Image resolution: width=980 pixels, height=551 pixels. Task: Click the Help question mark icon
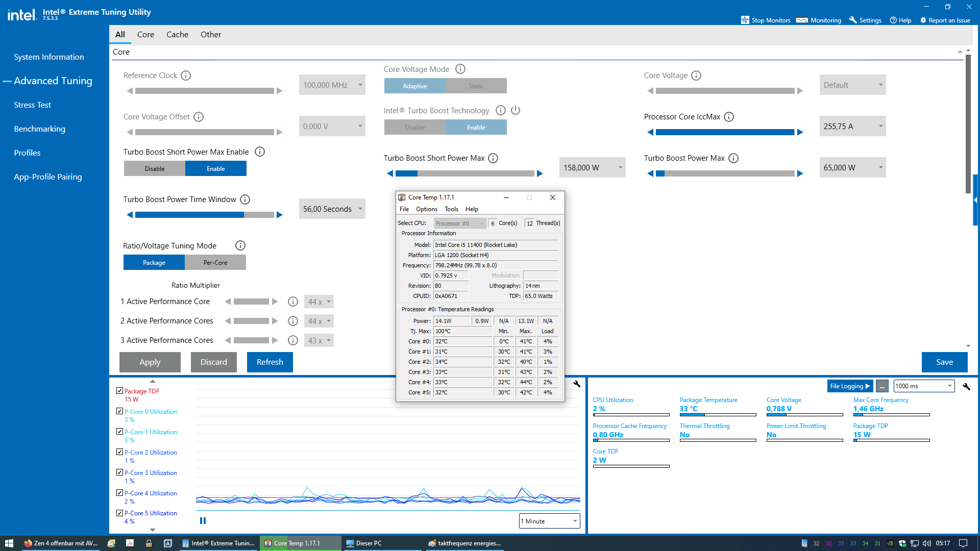point(893,20)
